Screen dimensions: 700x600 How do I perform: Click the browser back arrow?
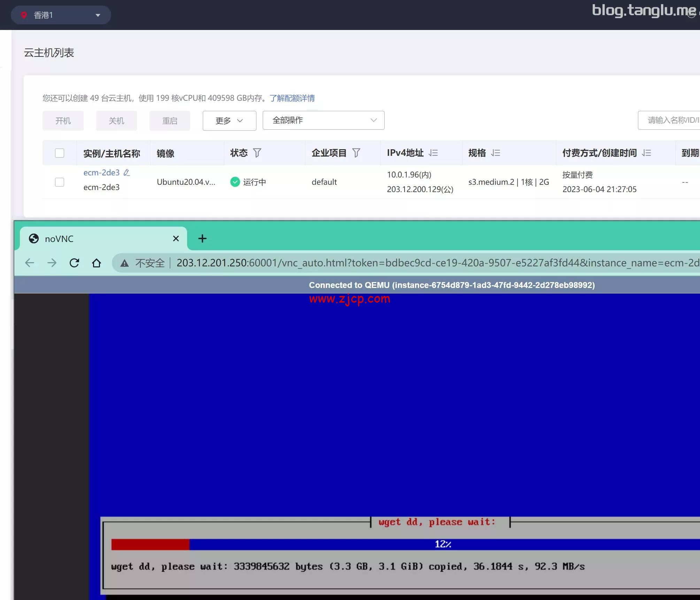pos(30,263)
